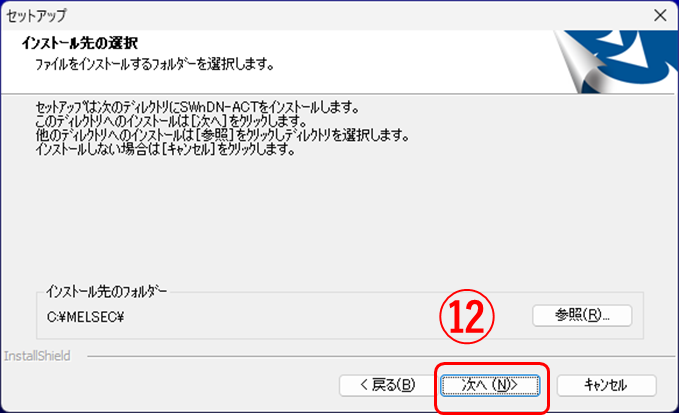Click the instruction line mentioning [参照]
Viewport: 679px width, 415px height.
click(x=223, y=135)
